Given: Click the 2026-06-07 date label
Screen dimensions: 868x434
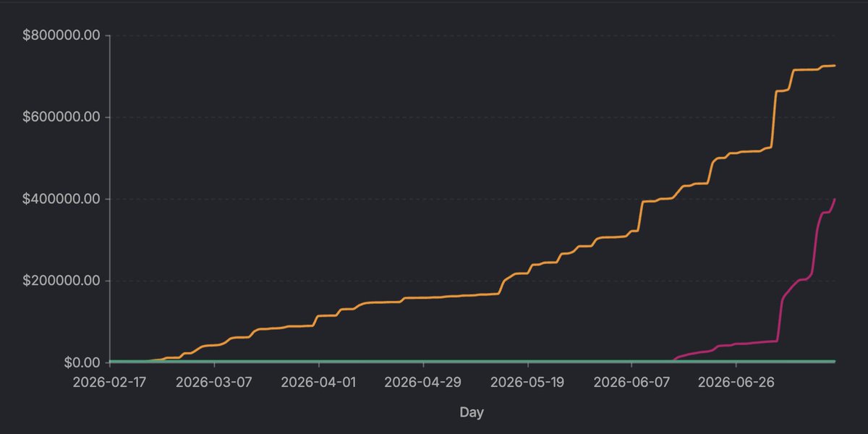Looking at the screenshot, I should click(631, 381).
